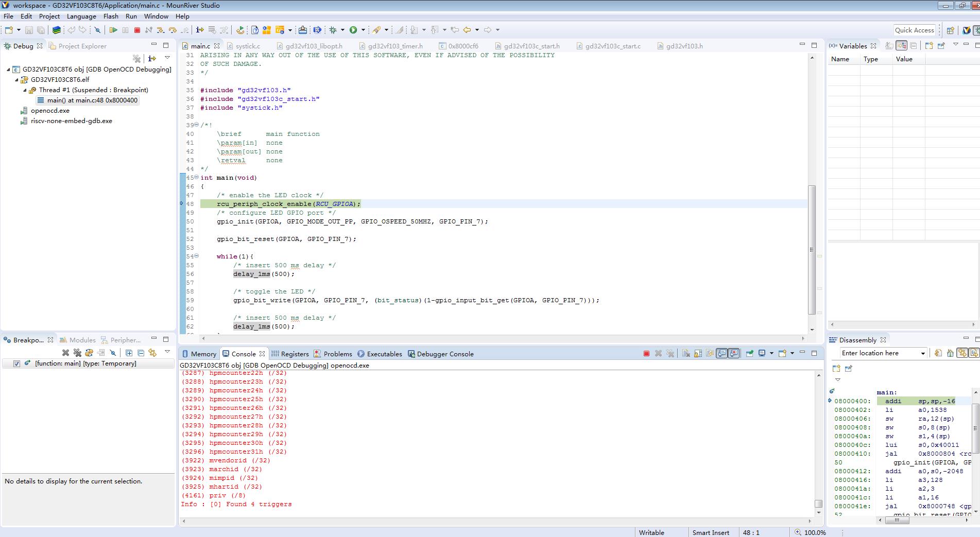Open the Project menu
This screenshot has height=537, width=980.
[49, 16]
